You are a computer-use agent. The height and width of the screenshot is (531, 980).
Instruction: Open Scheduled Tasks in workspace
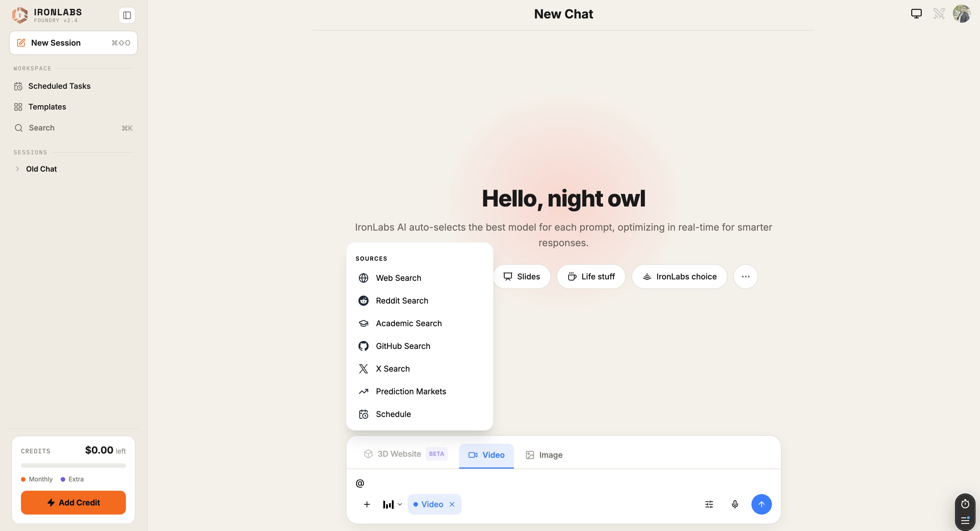(x=73, y=86)
